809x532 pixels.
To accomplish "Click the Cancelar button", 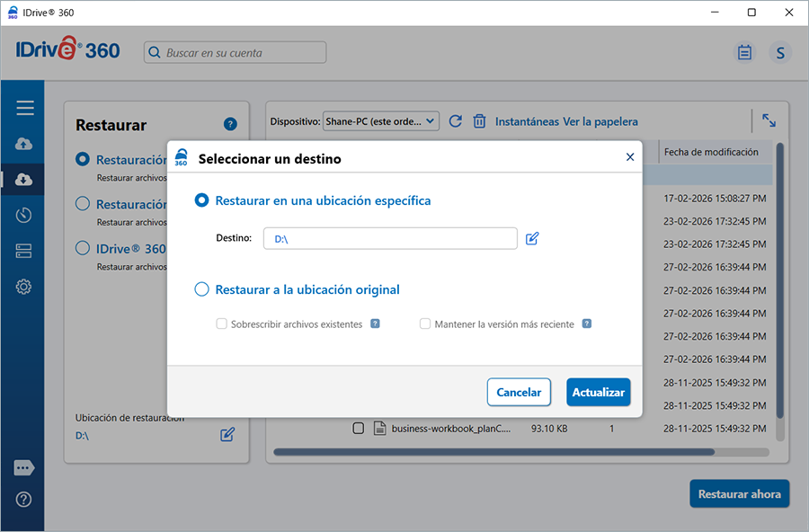I will [x=519, y=392].
